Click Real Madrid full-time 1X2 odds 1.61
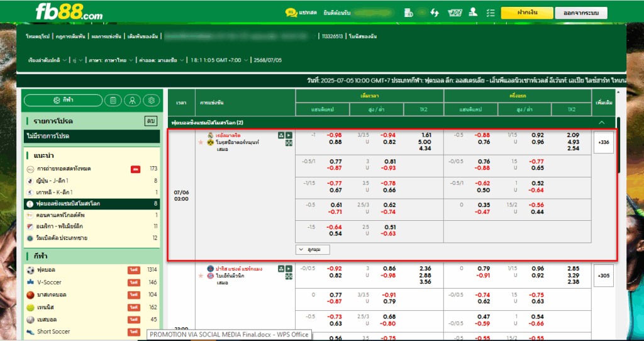 coord(426,135)
